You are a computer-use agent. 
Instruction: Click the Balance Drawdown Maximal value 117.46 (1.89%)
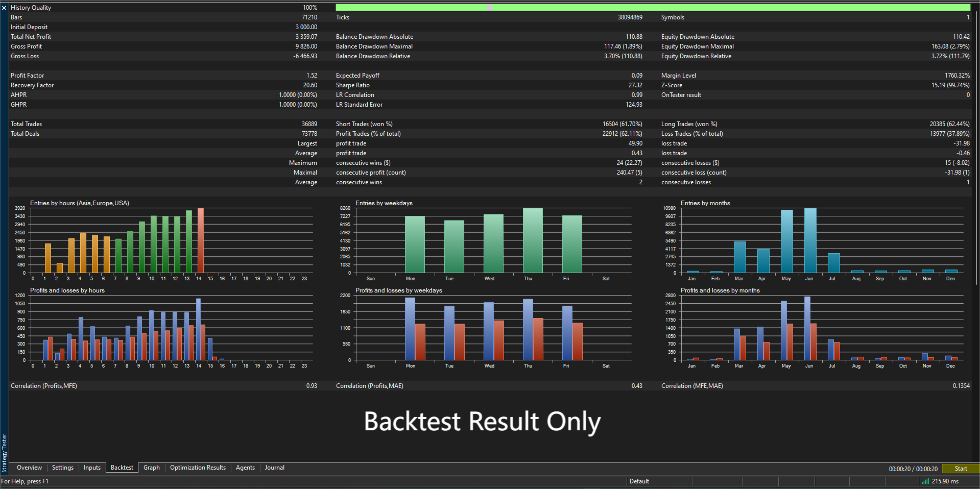[x=624, y=46]
